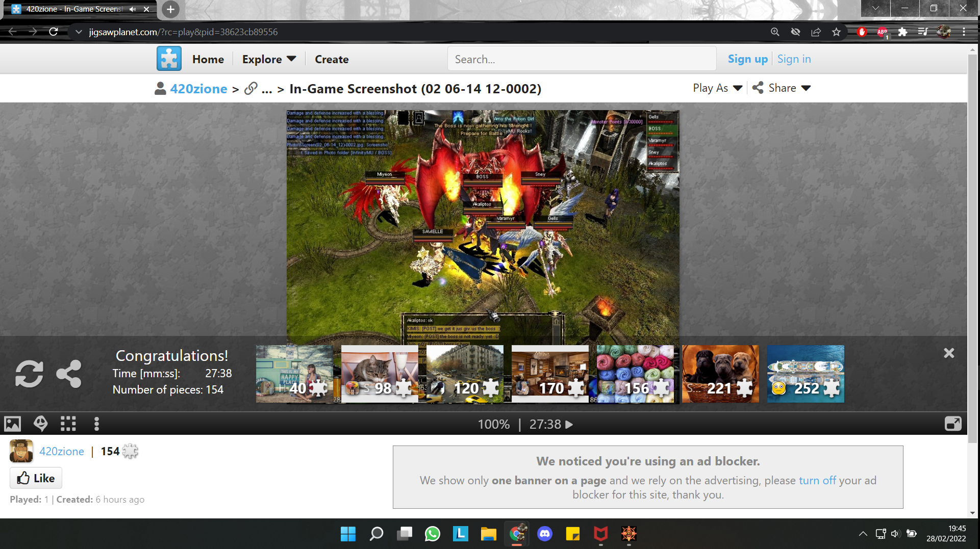Click the Sign up link
Image resolution: width=980 pixels, height=549 pixels.
point(747,59)
